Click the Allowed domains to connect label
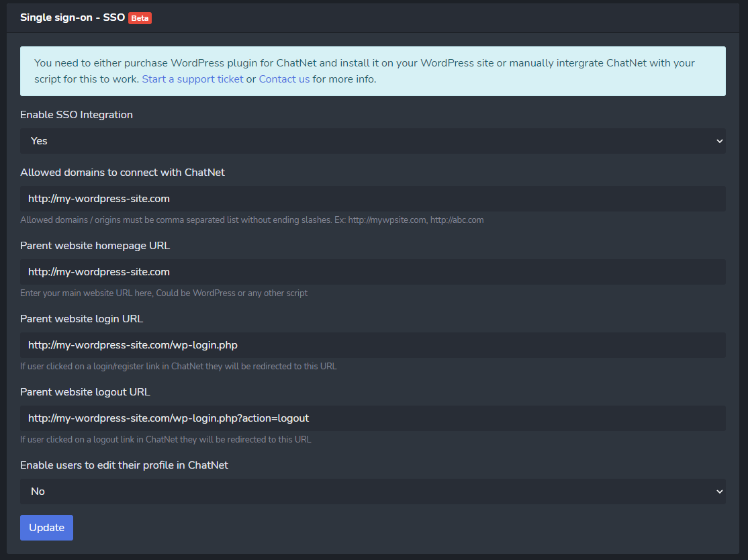 click(x=122, y=173)
